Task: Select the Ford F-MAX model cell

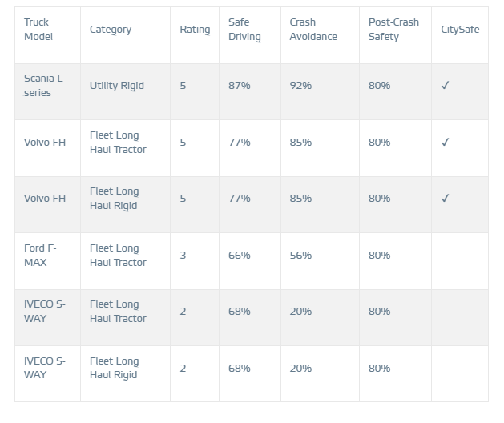Action: (40, 256)
